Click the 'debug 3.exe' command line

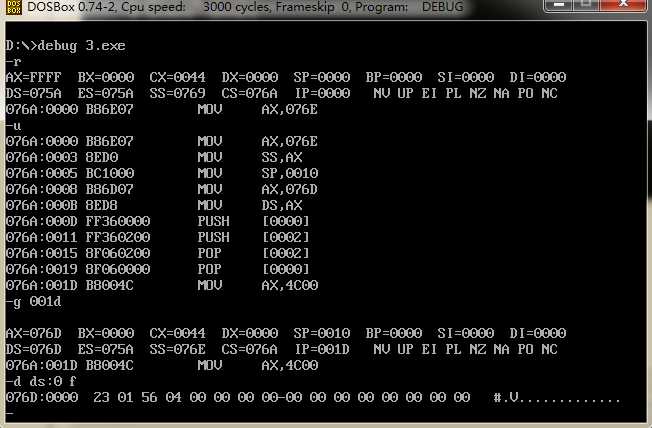pyautogui.click(x=65, y=45)
